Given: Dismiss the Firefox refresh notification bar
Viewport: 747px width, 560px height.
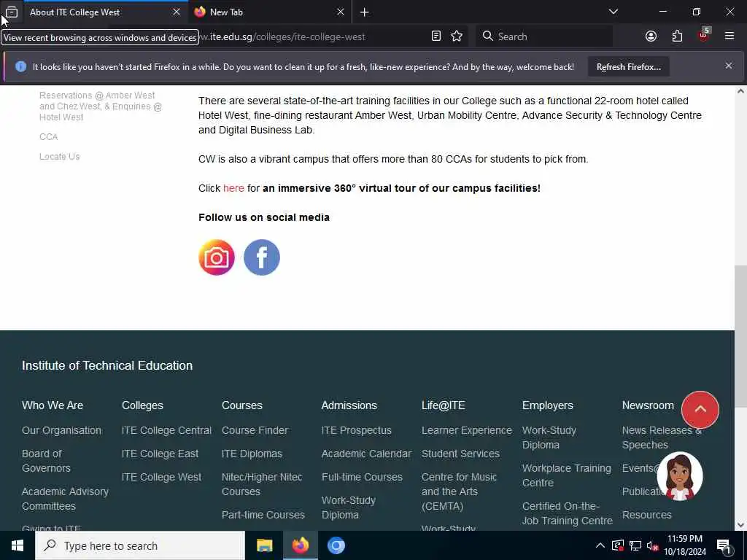Looking at the screenshot, I should 729,66.
